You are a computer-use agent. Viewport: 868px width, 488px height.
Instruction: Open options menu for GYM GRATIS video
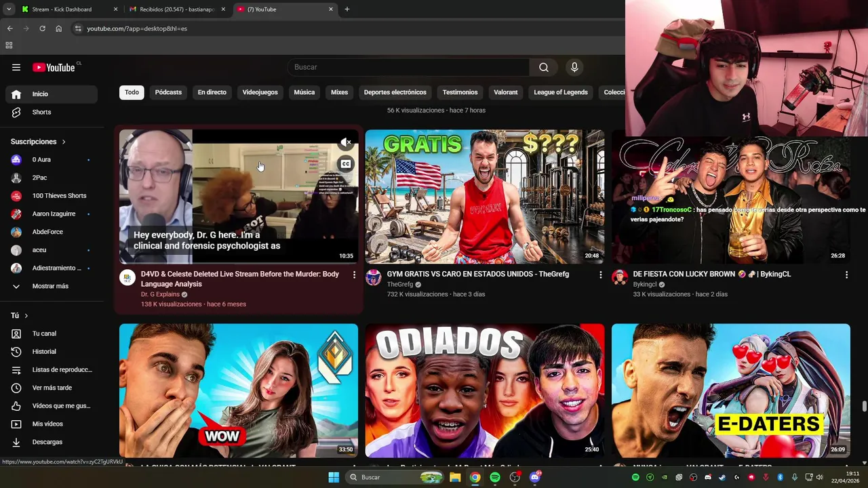coord(600,274)
